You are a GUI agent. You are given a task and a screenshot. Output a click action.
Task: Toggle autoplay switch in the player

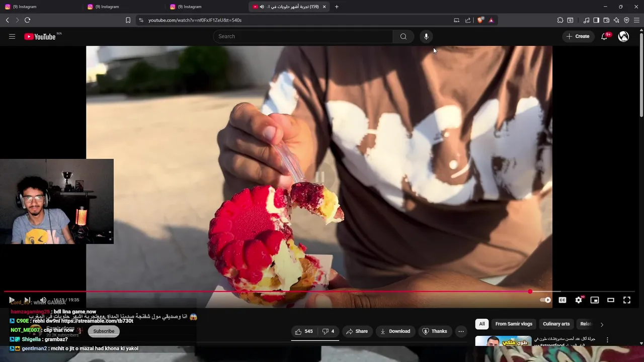[x=545, y=300]
